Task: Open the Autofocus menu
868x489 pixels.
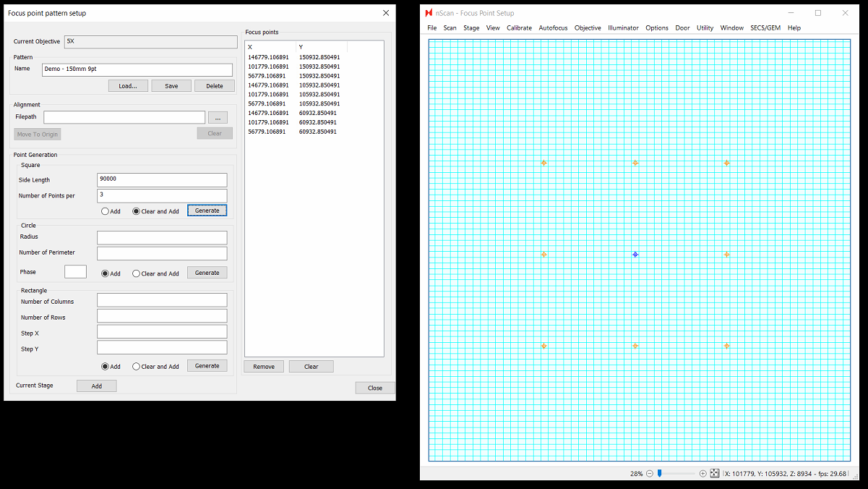Action: 553,28
